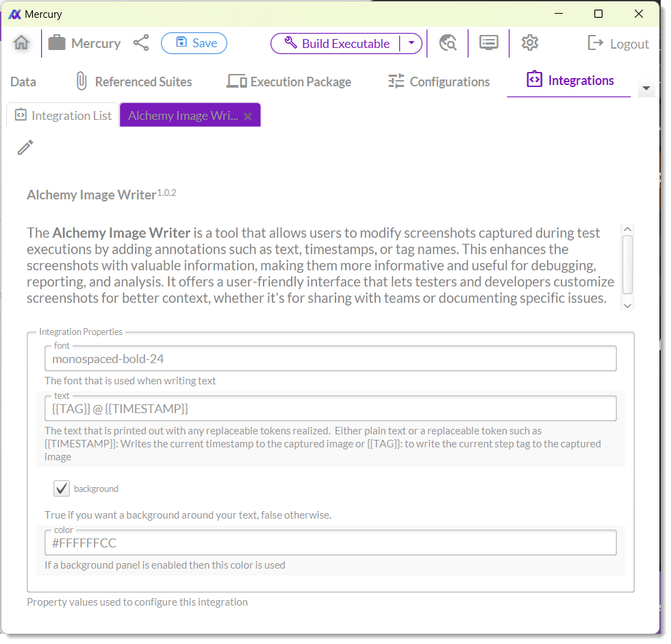Screen dimensions: 671x644
Task: Save the project with Save button
Action: click(x=194, y=43)
